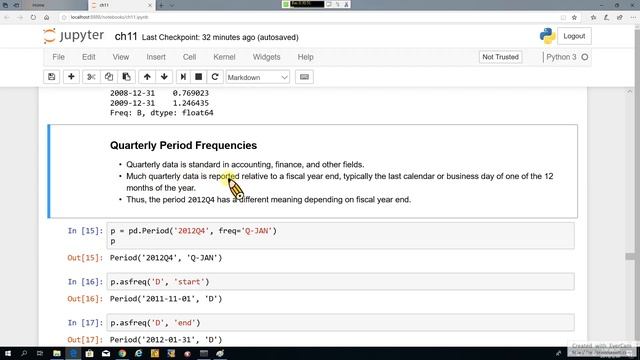Move the selected cell down
Screen dimensions: 640x360
click(x=164, y=77)
